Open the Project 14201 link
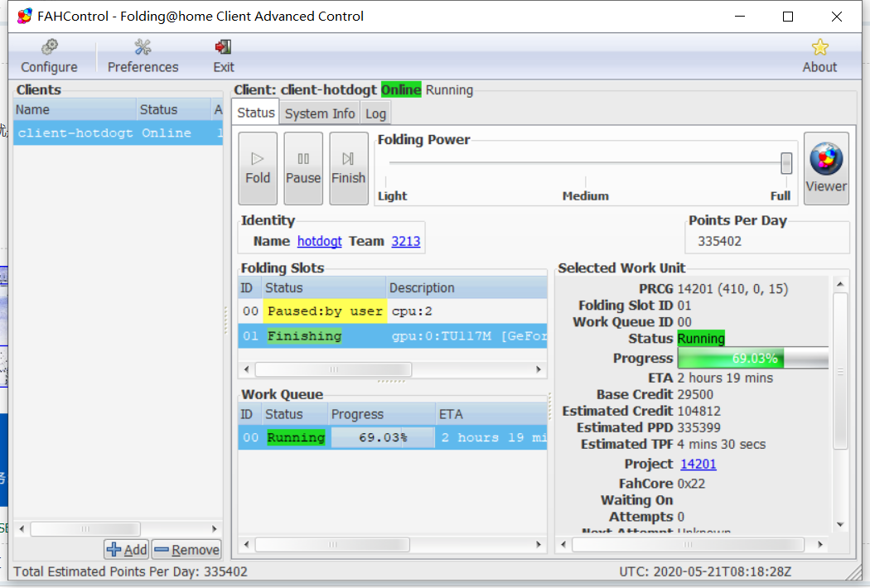Image resolution: width=870 pixels, height=588 pixels. point(698,464)
